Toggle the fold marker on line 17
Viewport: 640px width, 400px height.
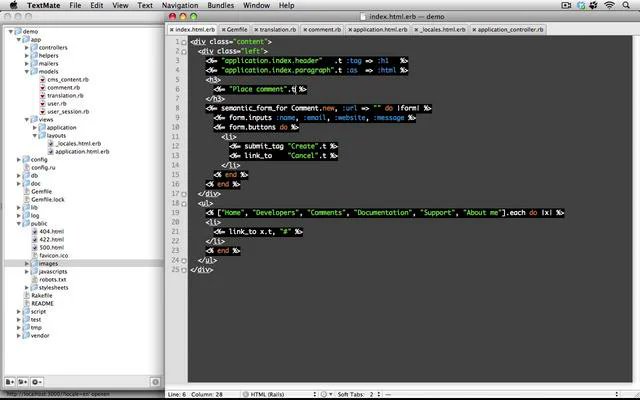[x=184, y=194]
